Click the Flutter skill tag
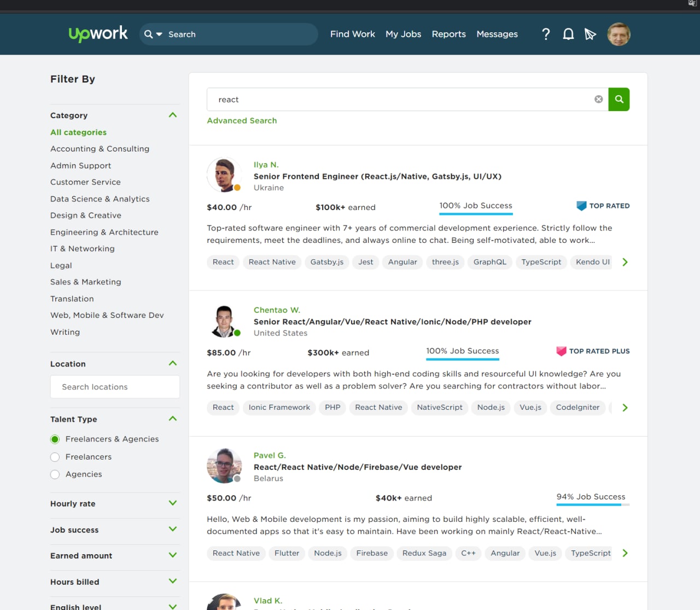 pyautogui.click(x=287, y=553)
